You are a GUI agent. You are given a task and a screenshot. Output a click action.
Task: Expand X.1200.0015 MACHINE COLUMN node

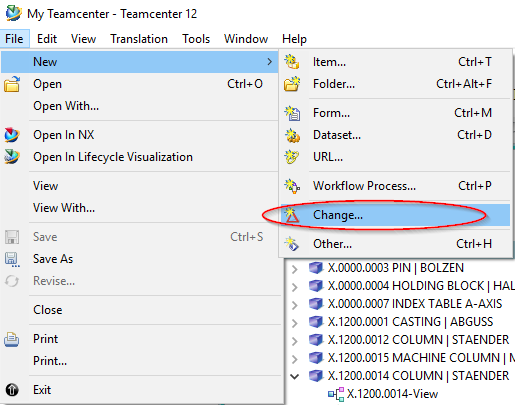[x=294, y=359]
